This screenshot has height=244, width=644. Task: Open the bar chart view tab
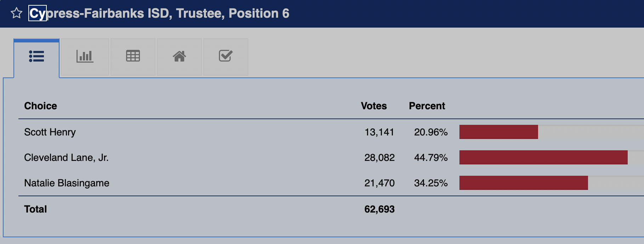coord(85,56)
